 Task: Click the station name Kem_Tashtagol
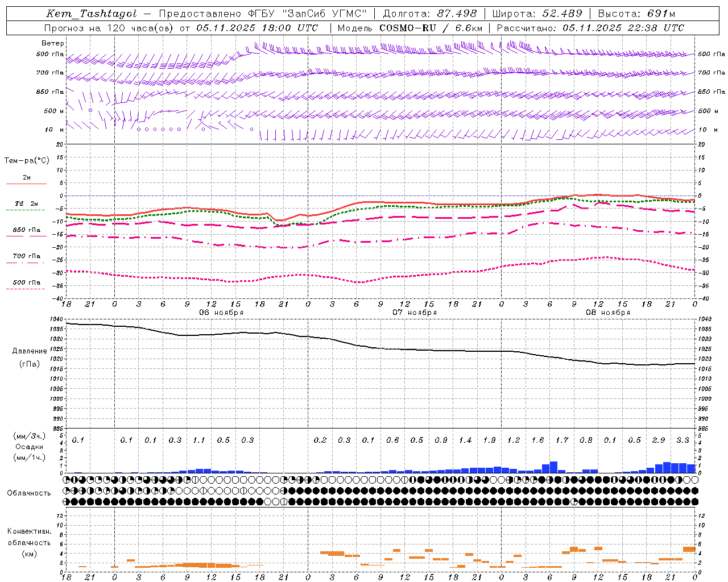click(92, 14)
